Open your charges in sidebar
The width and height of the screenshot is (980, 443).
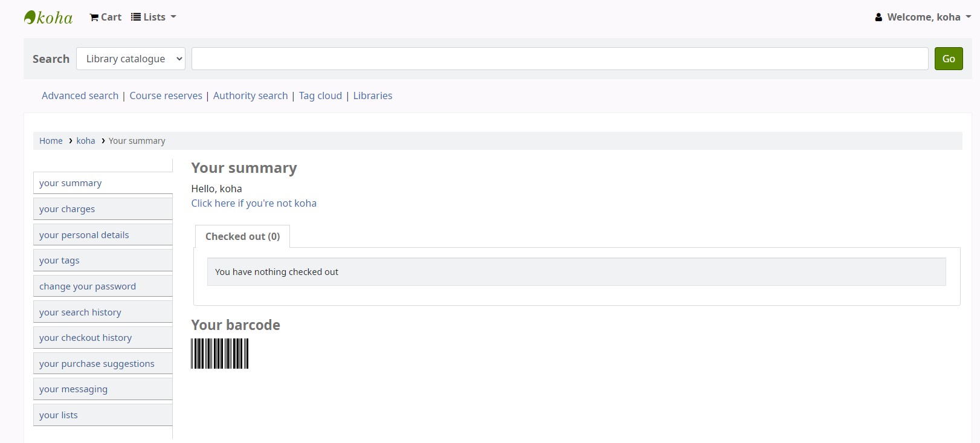coord(67,209)
